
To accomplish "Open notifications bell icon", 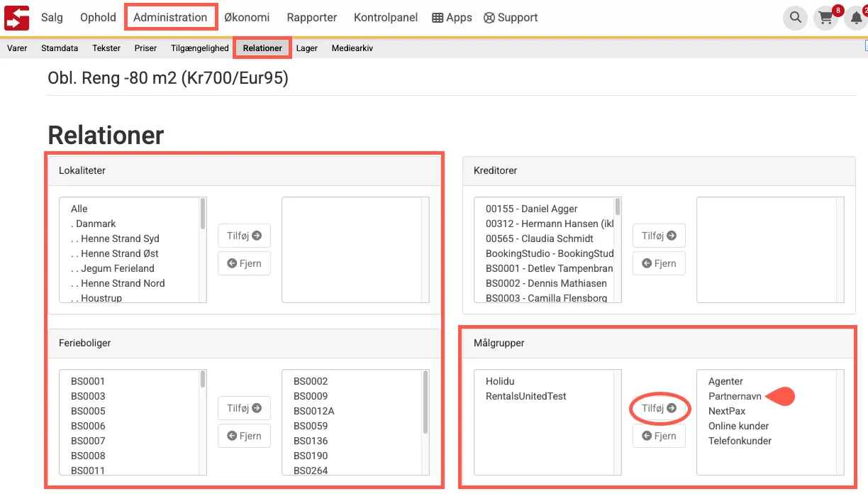I will point(856,18).
